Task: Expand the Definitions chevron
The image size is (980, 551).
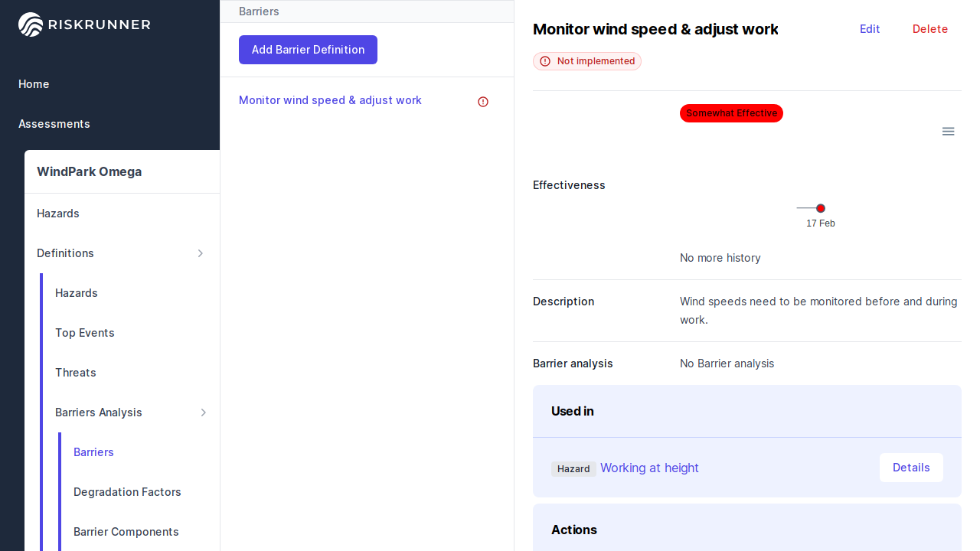Action: 201,253
